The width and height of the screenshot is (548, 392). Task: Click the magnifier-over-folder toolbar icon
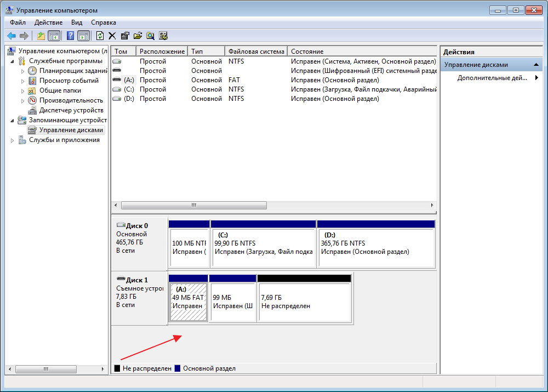150,36
